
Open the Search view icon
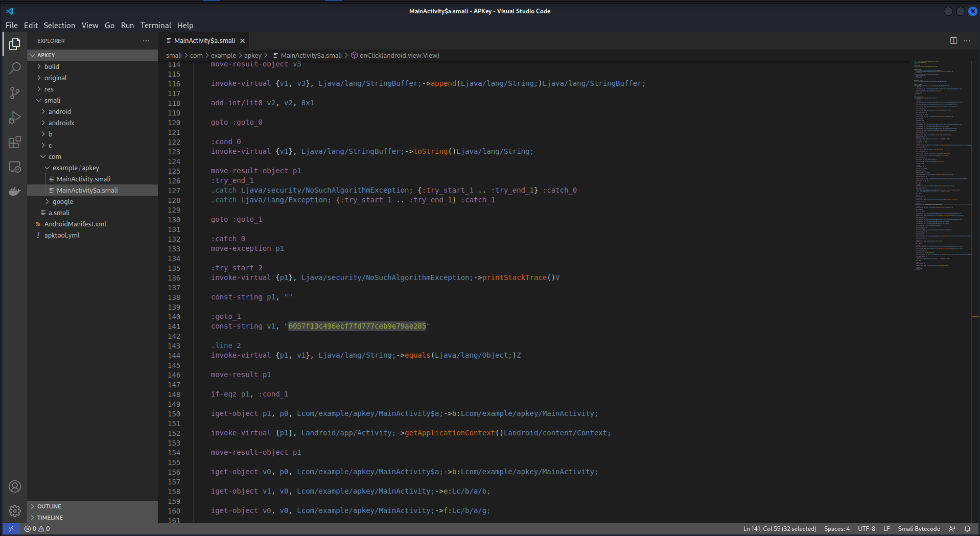[x=15, y=68]
